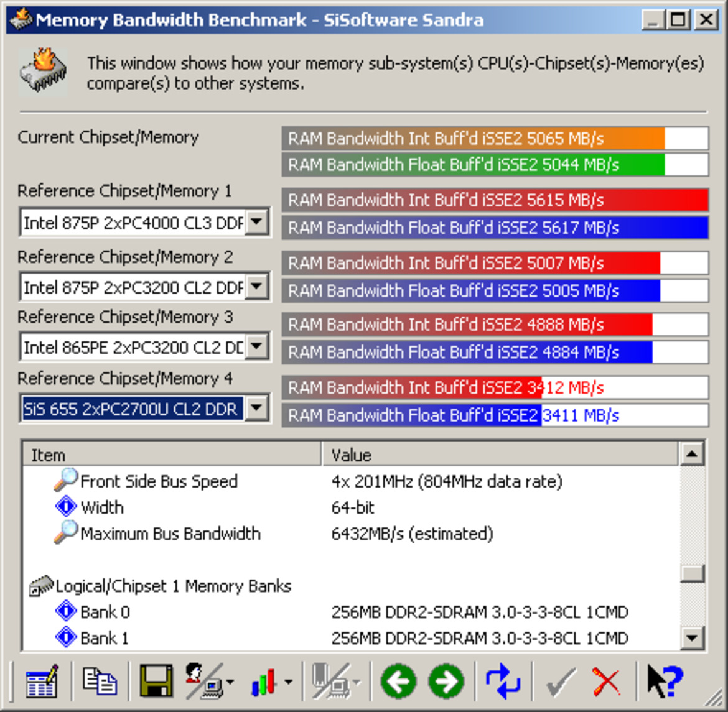Click the blue Float Buff'd iSSE2 3411 MB/s bar

click(x=495, y=415)
